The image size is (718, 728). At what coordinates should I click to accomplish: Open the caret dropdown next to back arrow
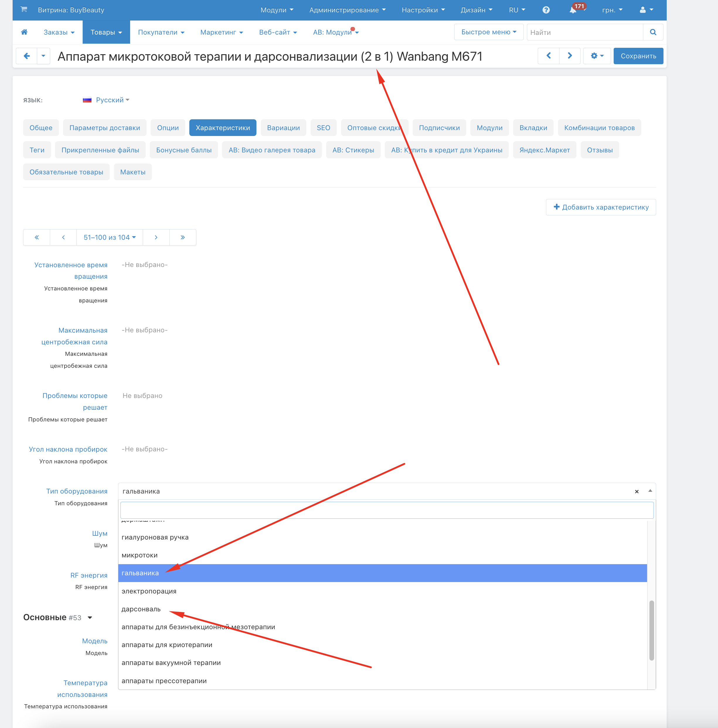click(43, 56)
